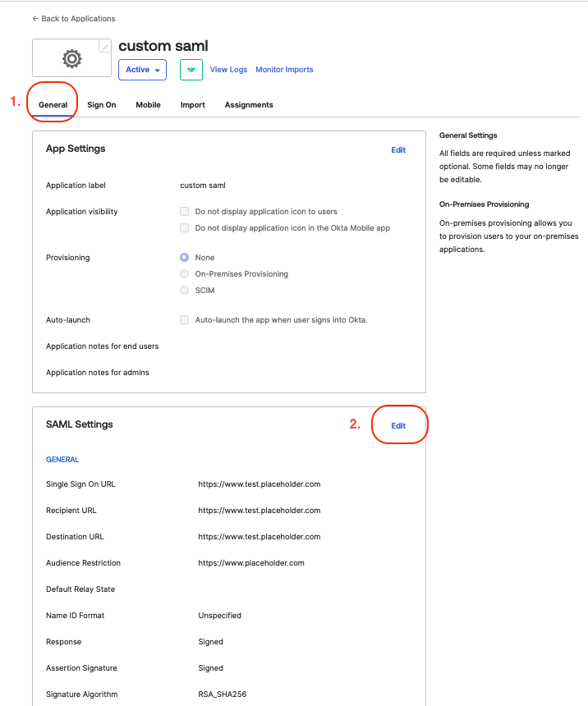Click the Assertion Signature Signed value
588x706 pixels.
coord(210,668)
